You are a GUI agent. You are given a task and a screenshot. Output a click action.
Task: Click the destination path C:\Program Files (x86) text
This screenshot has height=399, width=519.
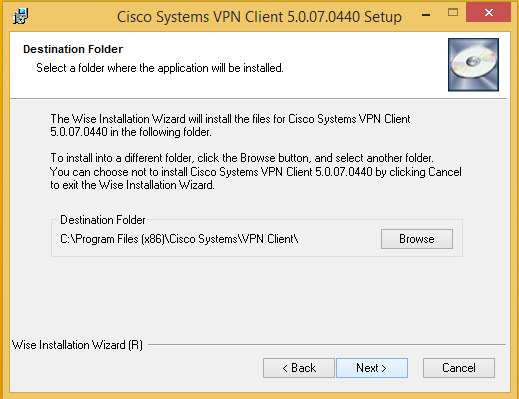[x=179, y=239]
